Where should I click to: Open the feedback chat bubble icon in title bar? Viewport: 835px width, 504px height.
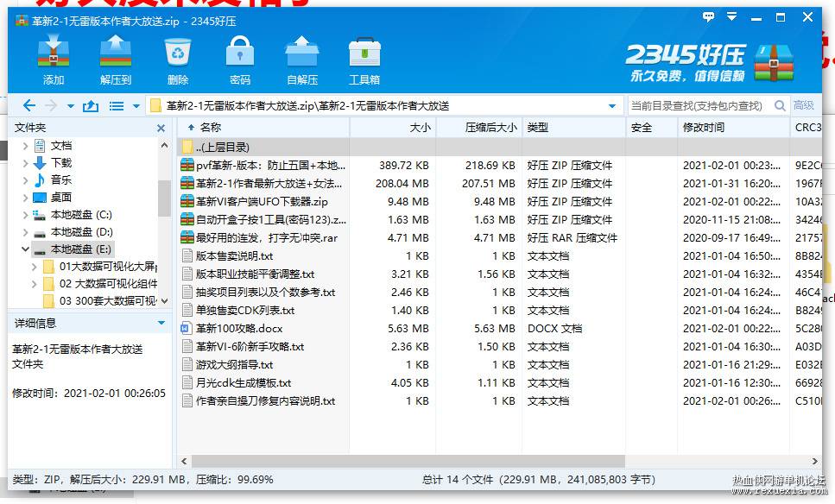click(708, 17)
